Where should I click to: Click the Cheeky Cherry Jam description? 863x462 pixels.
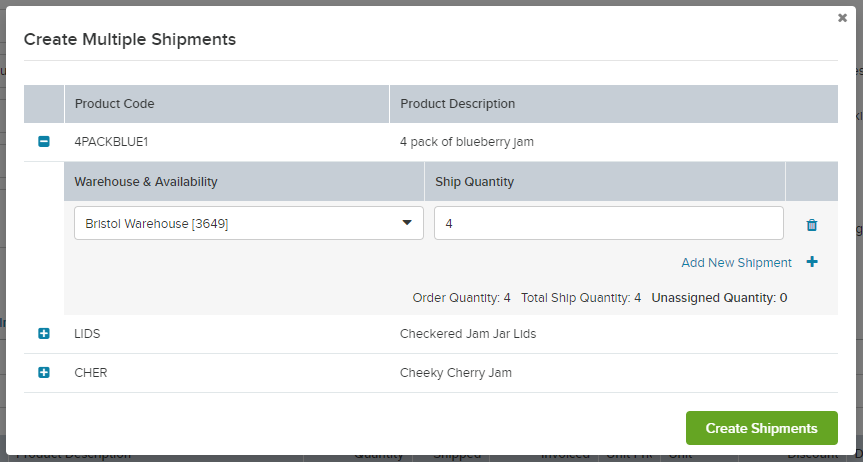(x=455, y=373)
